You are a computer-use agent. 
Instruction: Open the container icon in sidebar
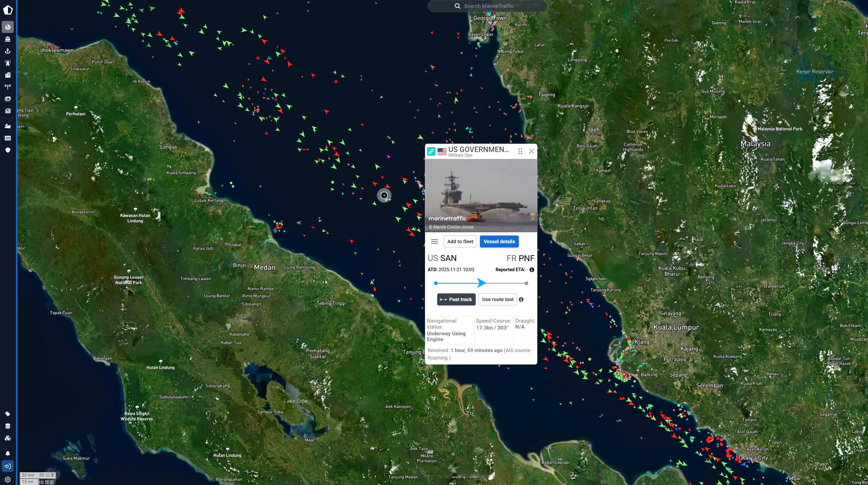[8, 138]
